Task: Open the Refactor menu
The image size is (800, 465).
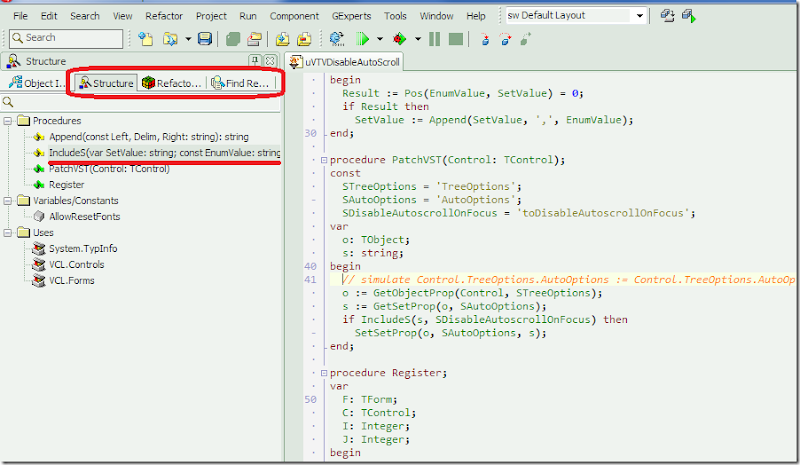Action: point(164,16)
